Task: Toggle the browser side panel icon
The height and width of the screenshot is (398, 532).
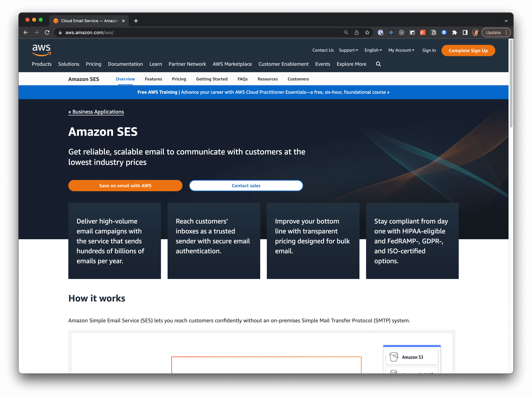Action: click(x=465, y=32)
